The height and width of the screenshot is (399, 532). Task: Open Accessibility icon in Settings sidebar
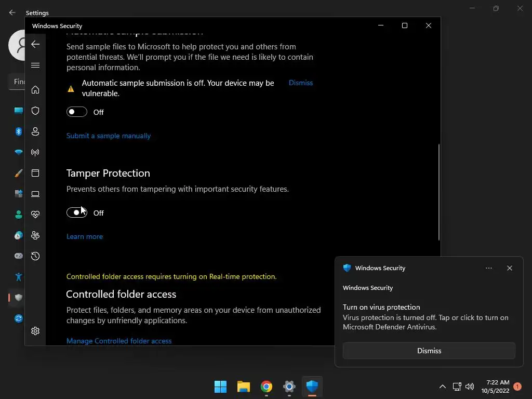(19, 277)
